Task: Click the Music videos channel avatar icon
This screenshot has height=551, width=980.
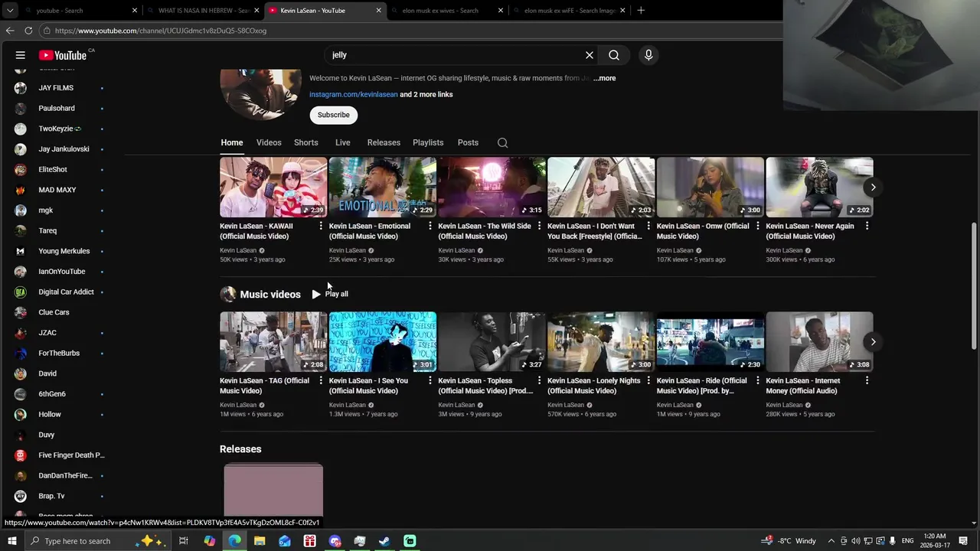Action: [x=227, y=294]
